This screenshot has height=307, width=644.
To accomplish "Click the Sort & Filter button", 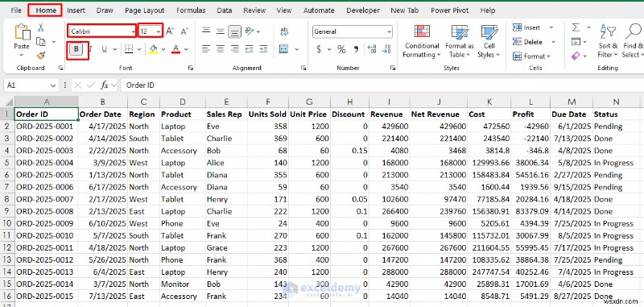I will [608, 41].
